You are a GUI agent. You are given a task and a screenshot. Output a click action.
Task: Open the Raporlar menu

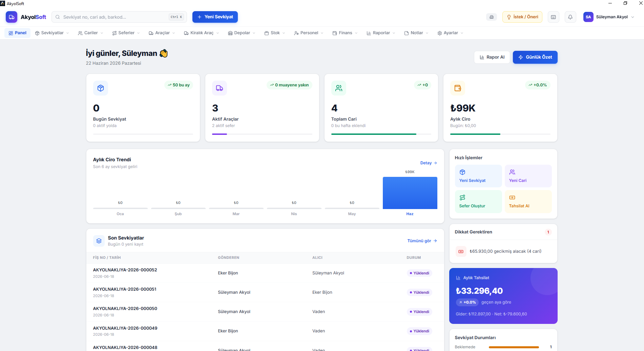click(381, 33)
